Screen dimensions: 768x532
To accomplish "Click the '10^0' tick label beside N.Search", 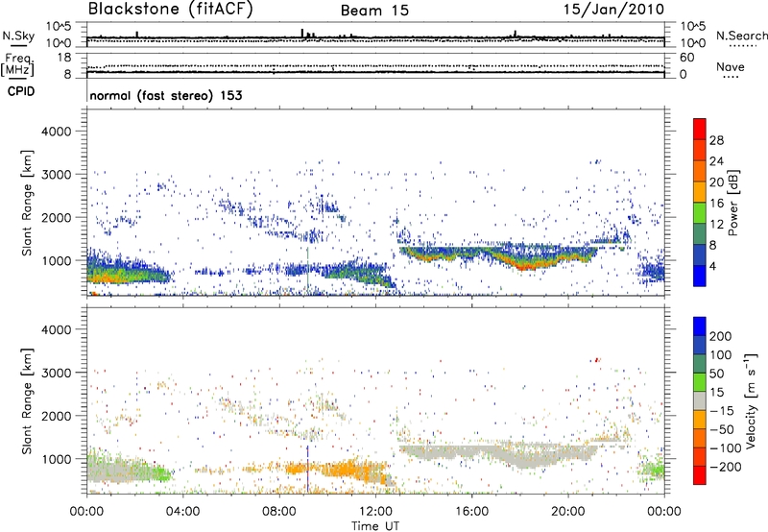I will [x=692, y=43].
